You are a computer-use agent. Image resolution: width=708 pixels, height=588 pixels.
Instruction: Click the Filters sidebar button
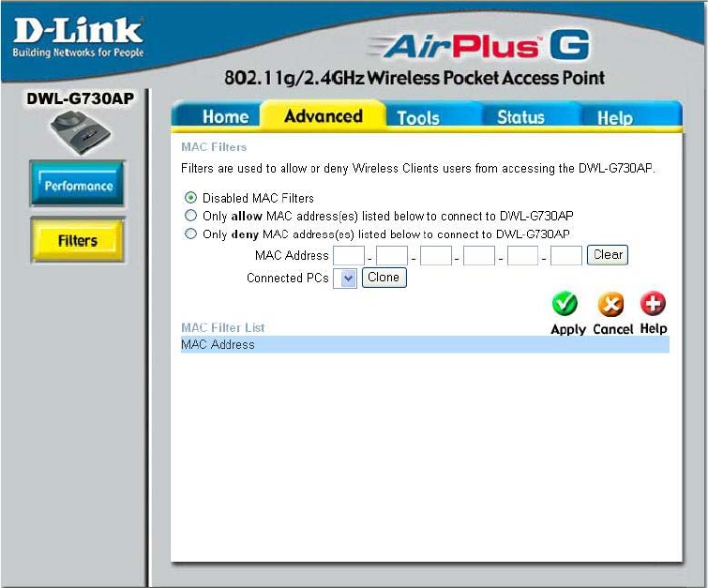pos(78,240)
